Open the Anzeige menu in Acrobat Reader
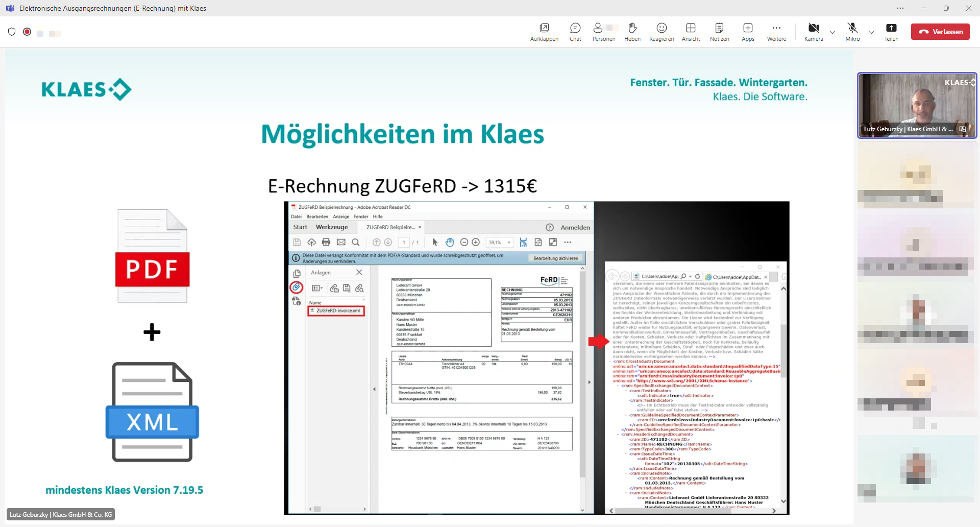This screenshot has width=980, height=527. 341,217
